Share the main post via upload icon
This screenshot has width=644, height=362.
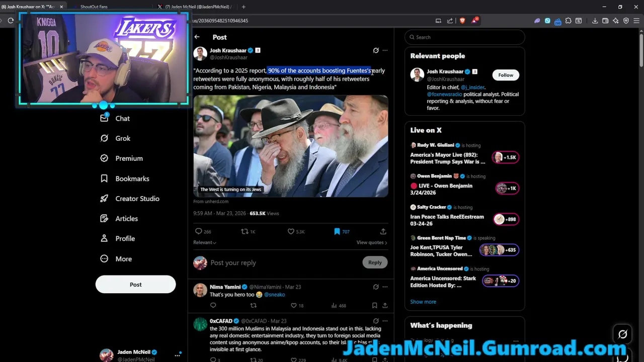click(x=383, y=231)
